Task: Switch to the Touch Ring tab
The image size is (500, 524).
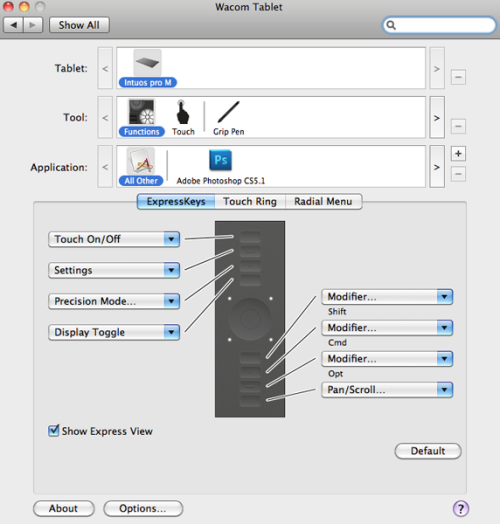Action: coord(250,202)
